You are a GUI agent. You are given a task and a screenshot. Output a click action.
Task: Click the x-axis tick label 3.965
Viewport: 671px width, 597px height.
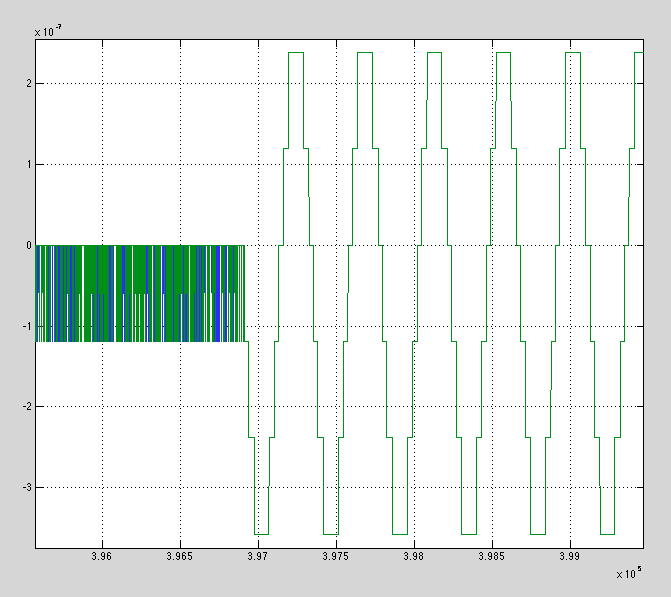(x=180, y=555)
